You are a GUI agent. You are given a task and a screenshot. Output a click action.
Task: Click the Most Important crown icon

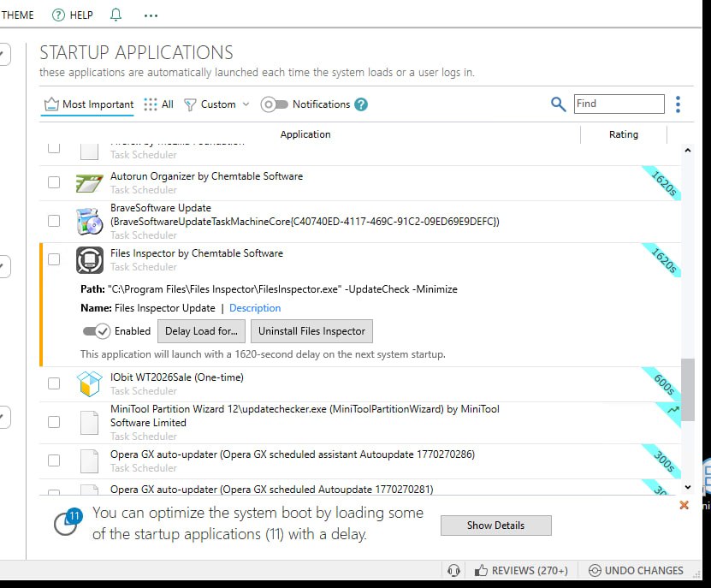pyautogui.click(x=51, y=104)
